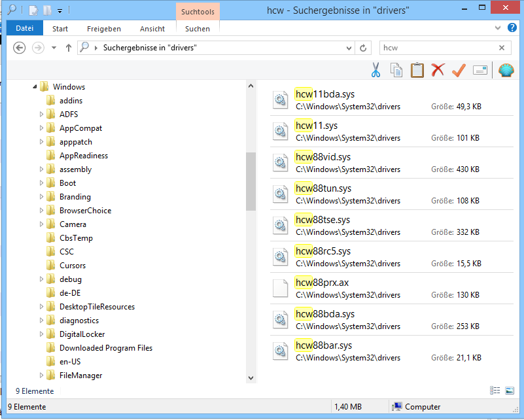Click the Copy pages icon in toolbar
The image size is (524, 420).
[396, 70]
